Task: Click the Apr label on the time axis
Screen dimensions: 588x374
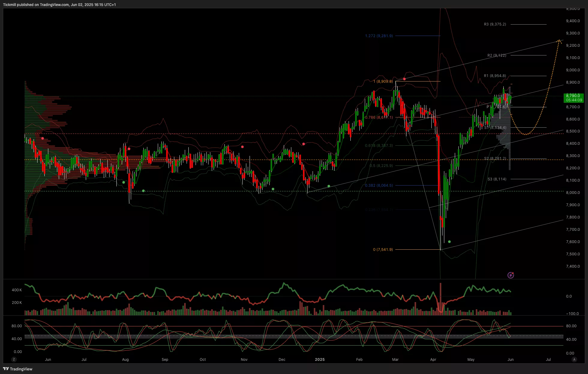Action: pos(433,359)
